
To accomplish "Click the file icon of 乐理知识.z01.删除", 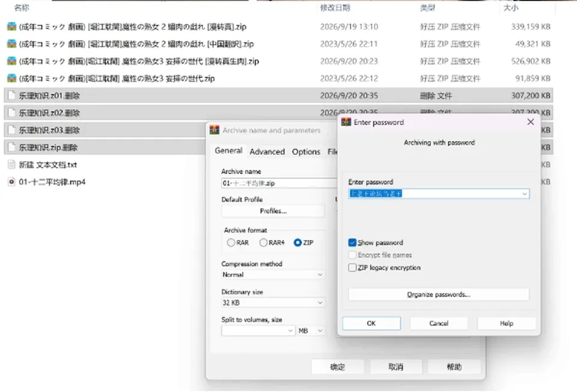I will click(12, 95).
